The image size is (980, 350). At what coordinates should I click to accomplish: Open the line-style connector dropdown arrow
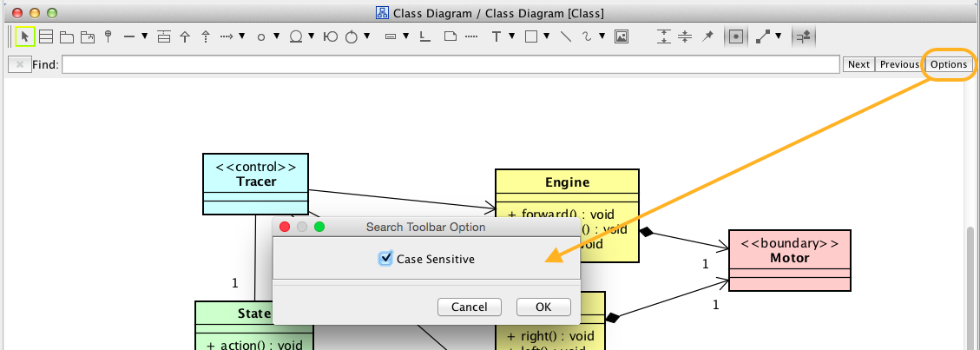tap(778, 36)
